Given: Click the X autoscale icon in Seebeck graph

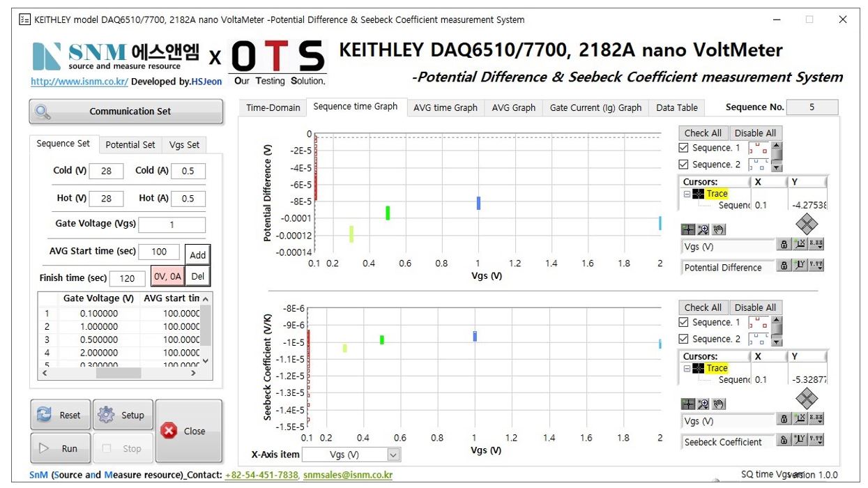Looking at the screenshot, I should pyautogui.click(x=800, y=419).
